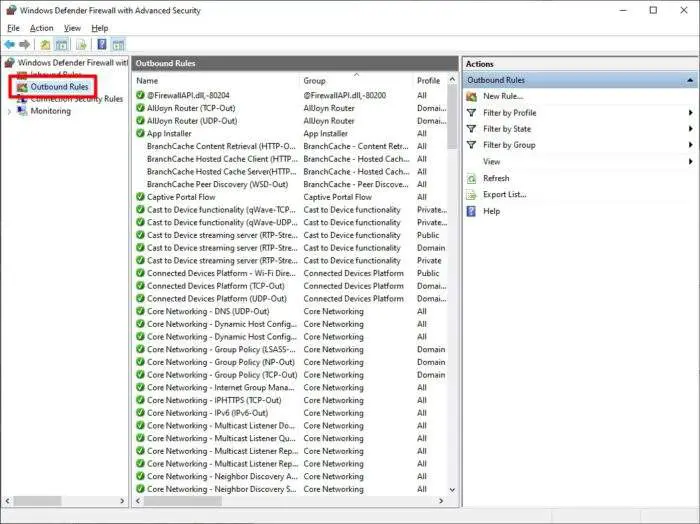Select Outbound Rules in the tree
Screen dimensions: 700x524
[x=59, y=87]
